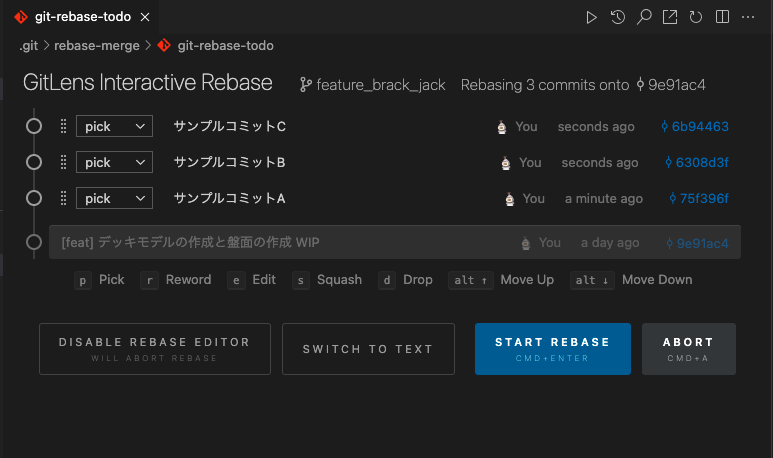This screenshot has height=458, width=773.
Task: Click Switch to Text button
Action: pyautogui.click(x=368, y=349)
